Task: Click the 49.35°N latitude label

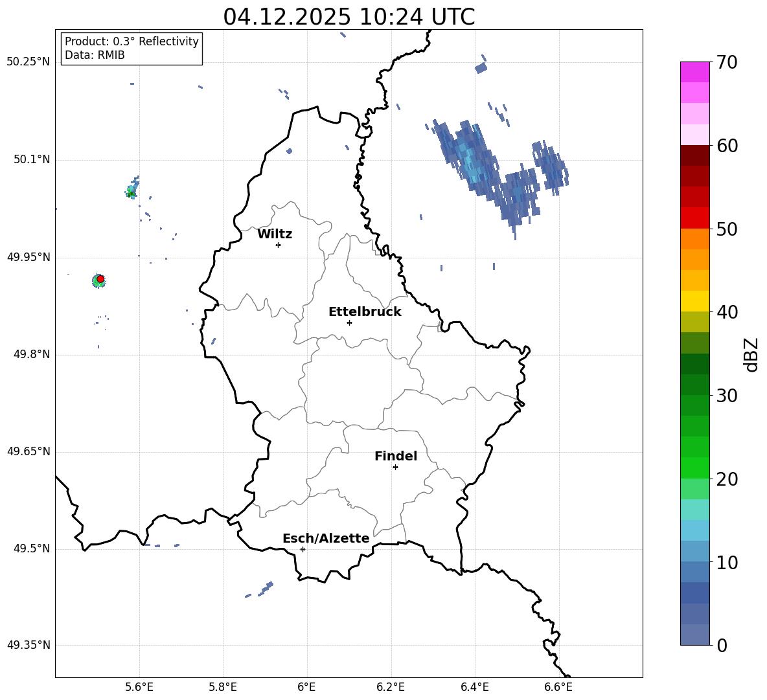Action: click(29, 645)
